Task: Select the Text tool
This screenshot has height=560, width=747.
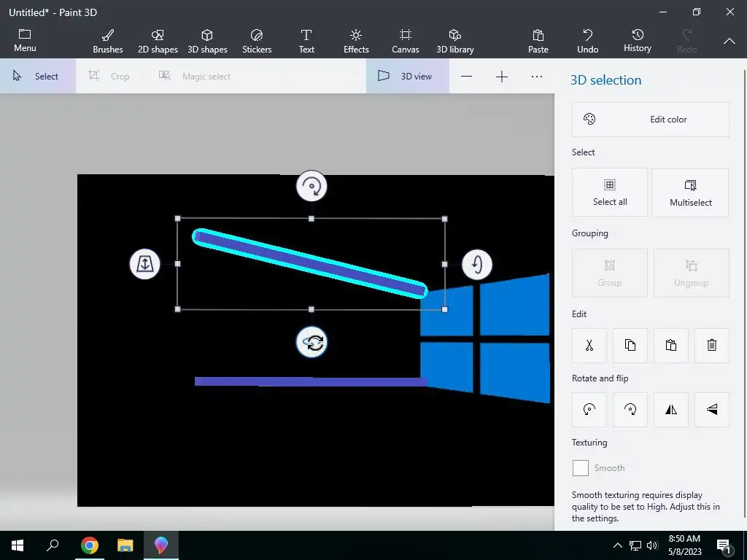Action: (x=306, y=42)
